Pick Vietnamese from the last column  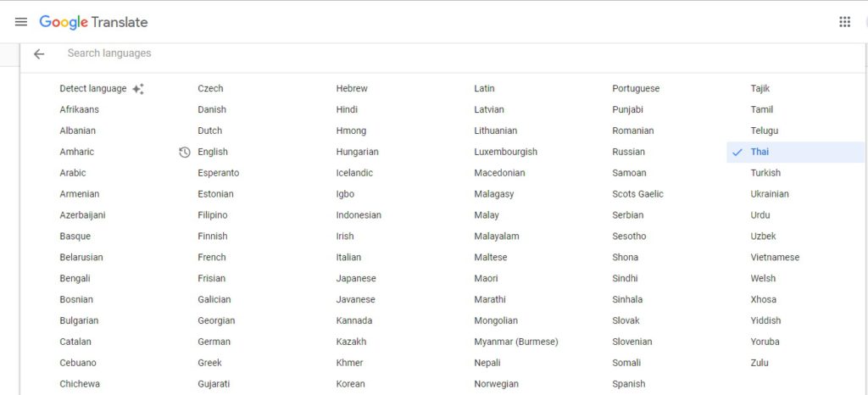tap(775, 258)
